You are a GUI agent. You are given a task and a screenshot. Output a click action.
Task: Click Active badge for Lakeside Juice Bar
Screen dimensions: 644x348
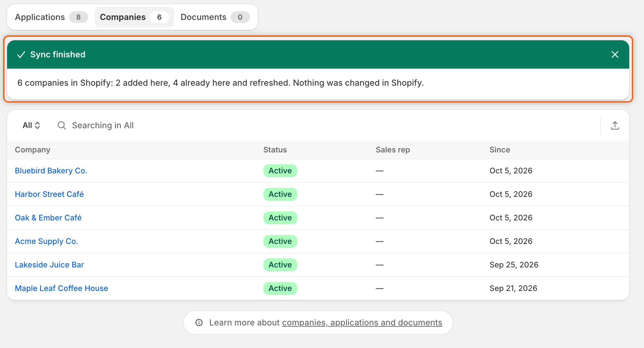point(280,265)
